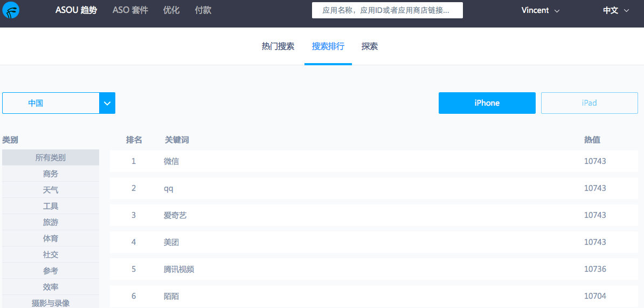This screenshot has width=644, height=308.
Task: Switch to the 热门搜索 tab
Action: [278, 46]
